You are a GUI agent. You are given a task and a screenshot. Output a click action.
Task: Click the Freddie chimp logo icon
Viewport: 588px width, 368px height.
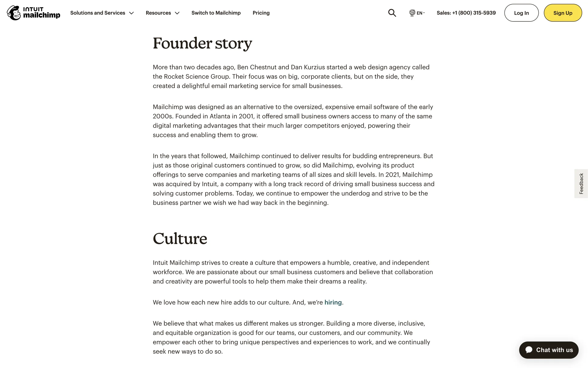coord(14,13)
